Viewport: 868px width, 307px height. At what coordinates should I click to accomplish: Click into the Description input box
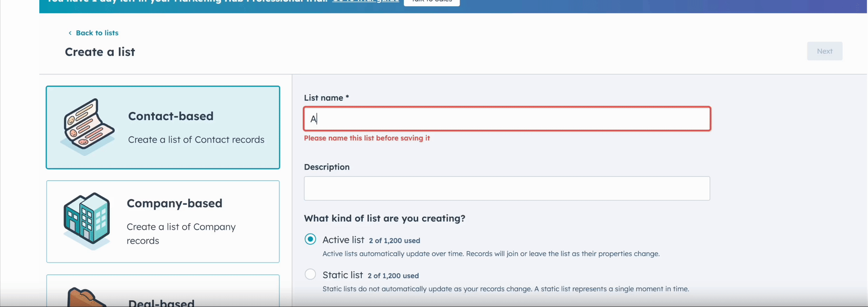507,189
